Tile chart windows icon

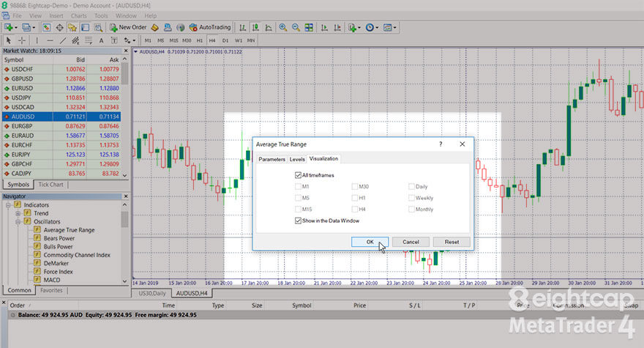point(309,28)
